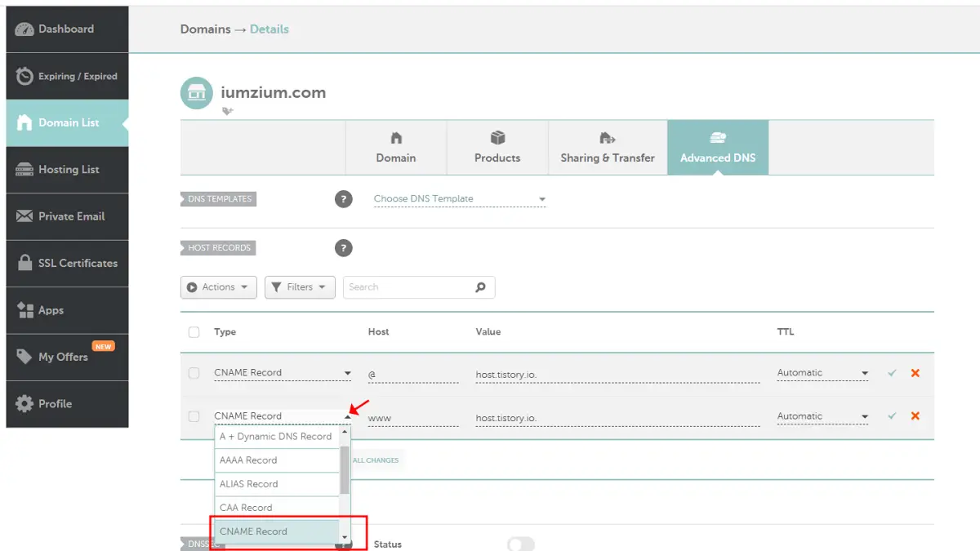Open the TTL dropdown on the first record
Viewport: 980px width, 551px height.
tap(822, 372)
